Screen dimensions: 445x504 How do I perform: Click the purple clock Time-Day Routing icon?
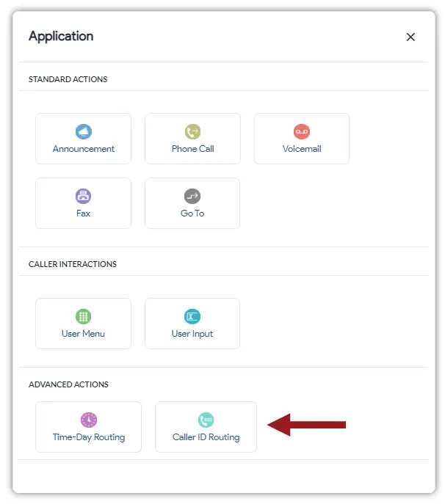pos(88,420)
